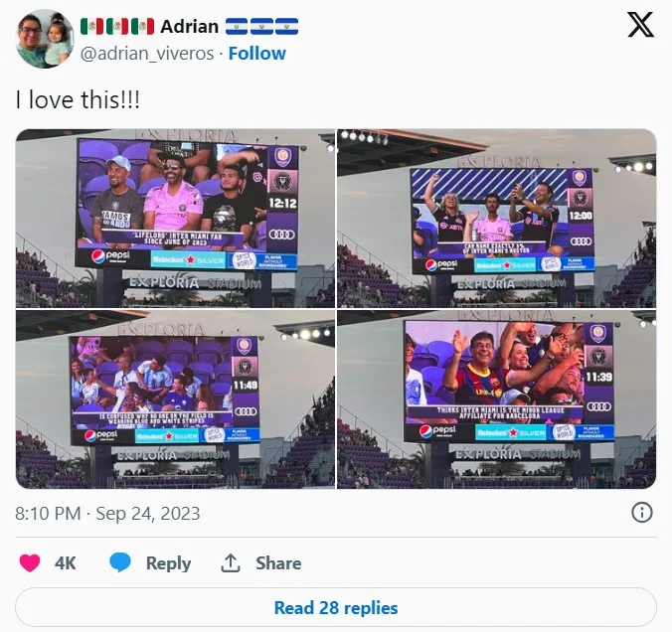Open the @adrian_viveros handle
The image size is (672, 632).
tap(147, 54)
